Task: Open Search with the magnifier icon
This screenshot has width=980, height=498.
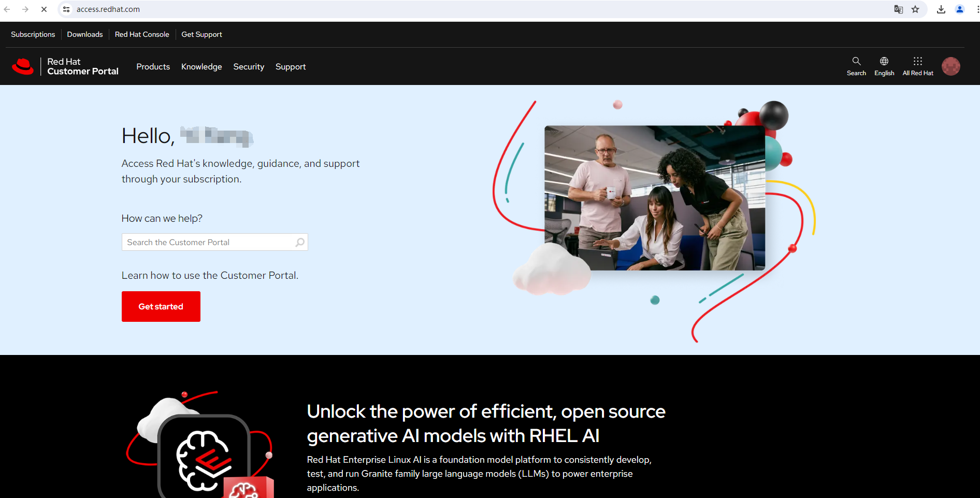Action: 856,66
